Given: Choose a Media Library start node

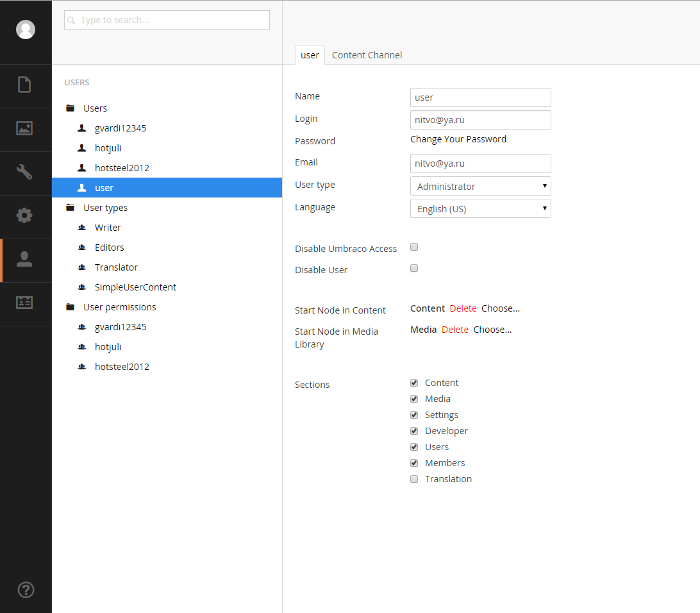Looking at the screenshot, I should tap(492, 330).
